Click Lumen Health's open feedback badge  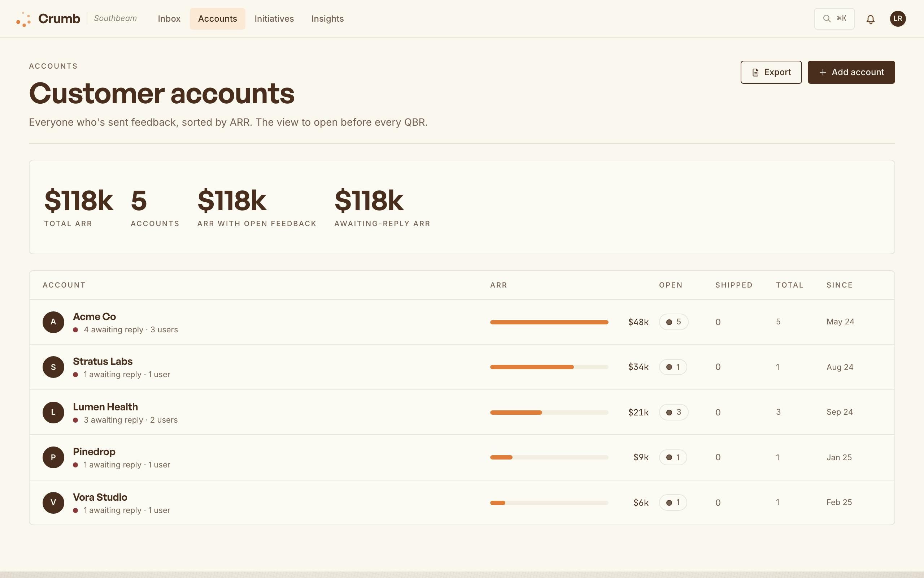pos(674,412)
